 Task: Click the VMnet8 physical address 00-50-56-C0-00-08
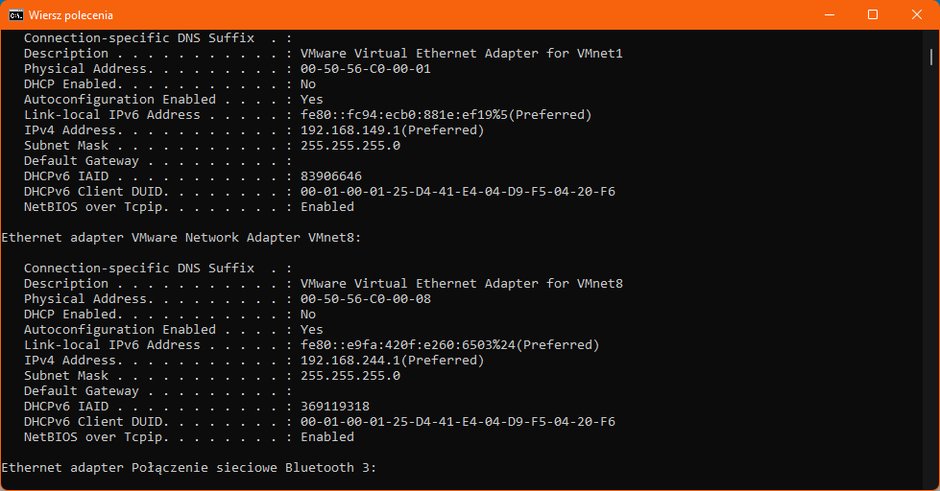[365, 299]
